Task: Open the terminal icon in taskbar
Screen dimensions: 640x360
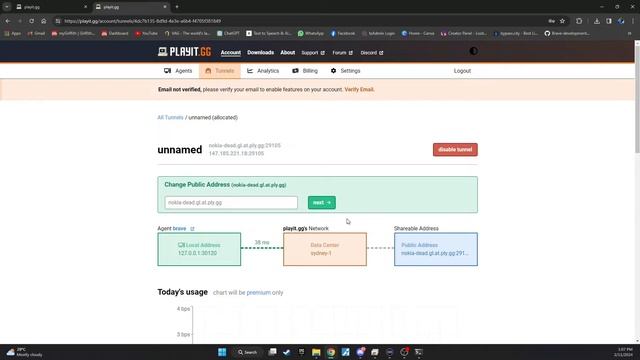Action: tap(418, 352)
